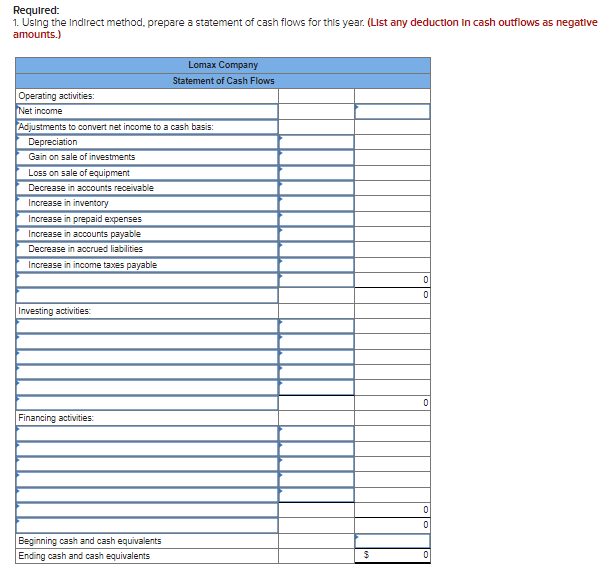Screen dimensions: 607x577
Task: Open the Depreciation label dropdown
Action: click(147, 142)
